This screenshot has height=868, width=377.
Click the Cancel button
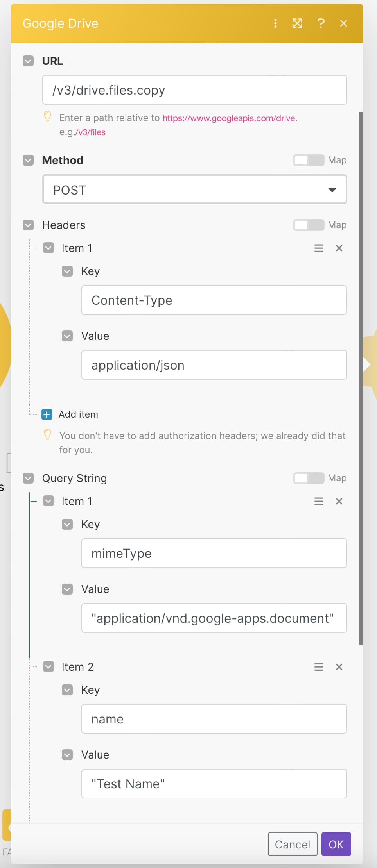pyautogui.click(x=293, y=844)
